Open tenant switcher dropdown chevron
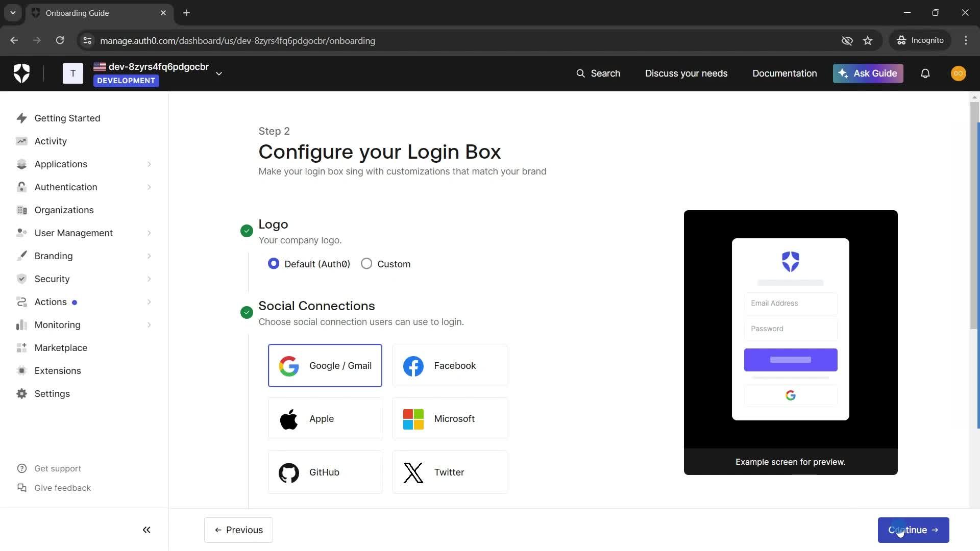Image resolution: width=980 pixels, height=551 pixels. point(219,73)
